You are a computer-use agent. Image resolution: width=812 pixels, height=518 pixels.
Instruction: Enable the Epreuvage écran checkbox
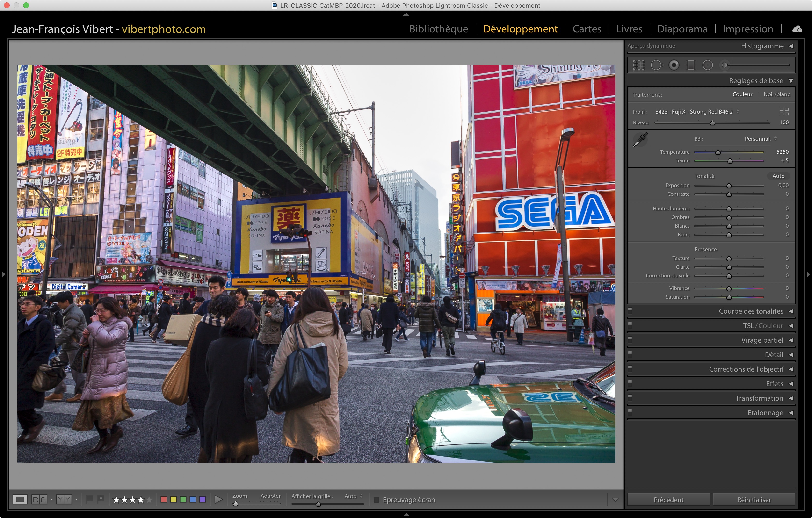(376, 499)
